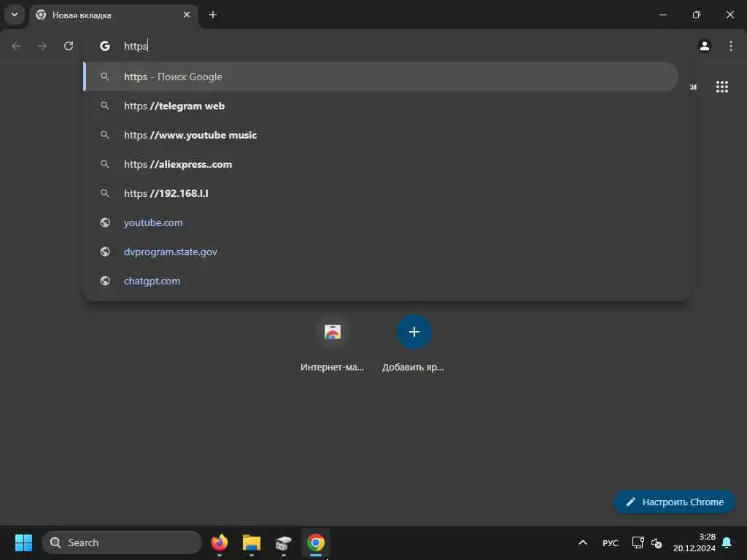The width and height of the screenshot is (747, 560).
Task: Switch input language РУС
Action: point(610,542)
